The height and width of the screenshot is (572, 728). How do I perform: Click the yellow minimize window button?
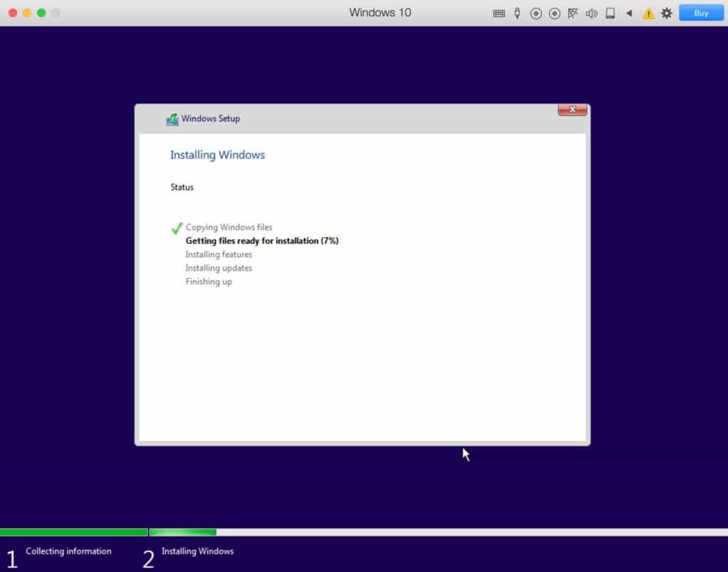[28, 13]
